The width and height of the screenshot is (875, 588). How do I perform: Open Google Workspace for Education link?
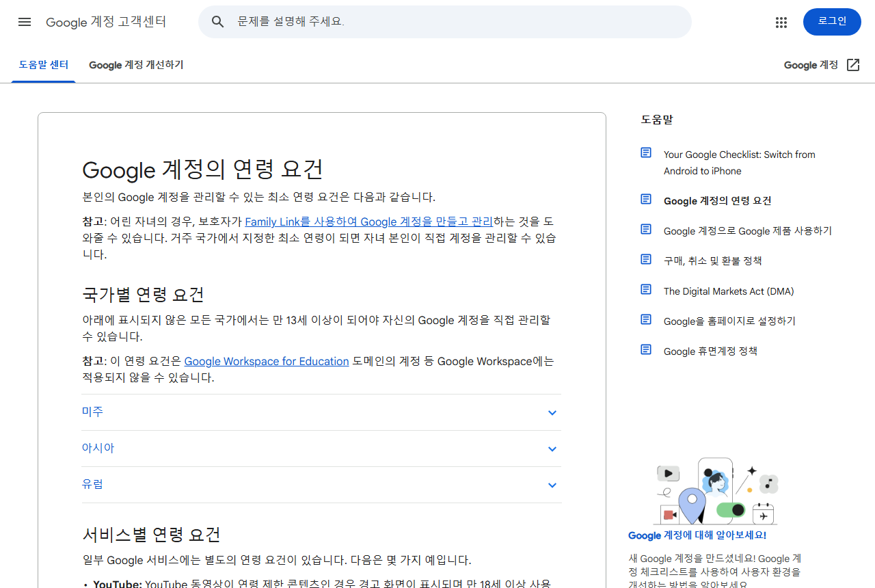coord(267,361)
